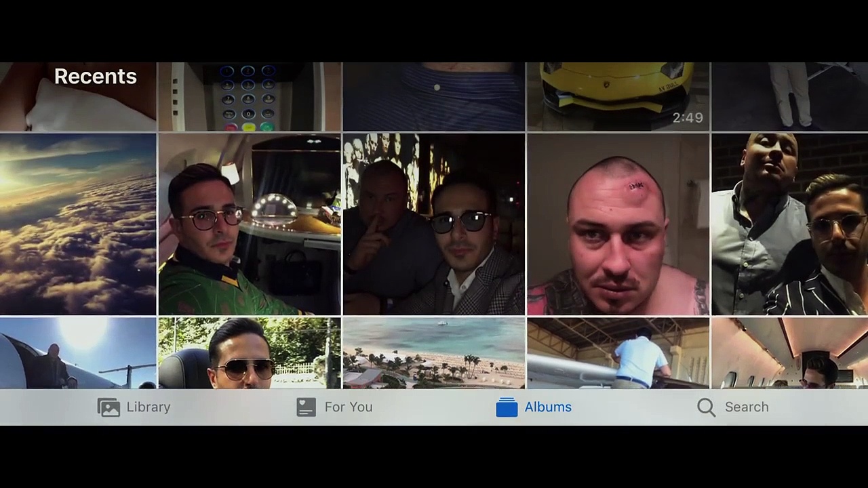Click the 2:49 video duration badge
This screenshot has height=488, width=868.
(687, 118)
